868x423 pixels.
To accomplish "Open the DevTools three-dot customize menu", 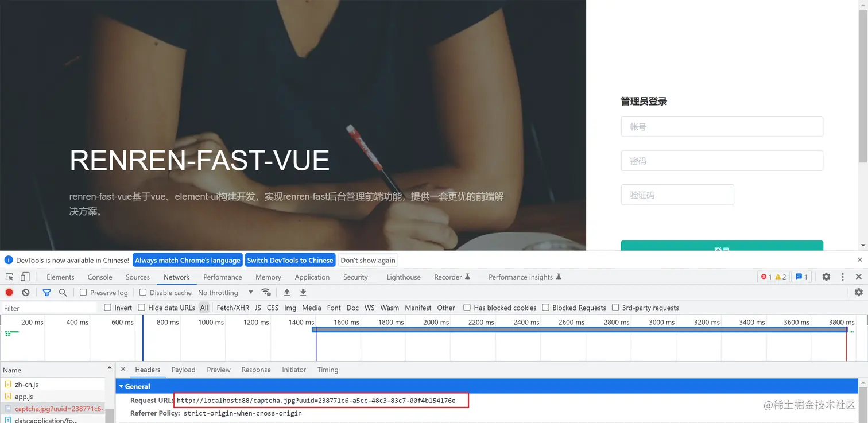I will pos(843,277).
